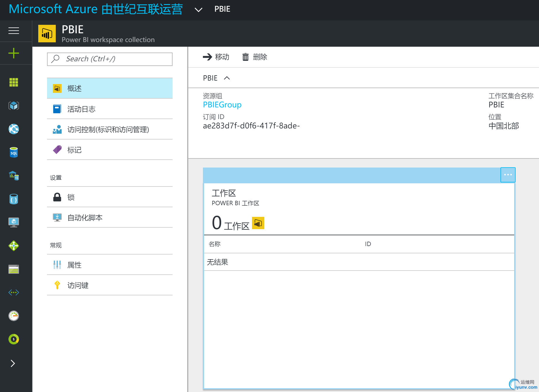Image resolution: width=539 pixels, height=392 pixels.
Task: Expand the portal directory dropdown chevron
Action: pos(199,10)
